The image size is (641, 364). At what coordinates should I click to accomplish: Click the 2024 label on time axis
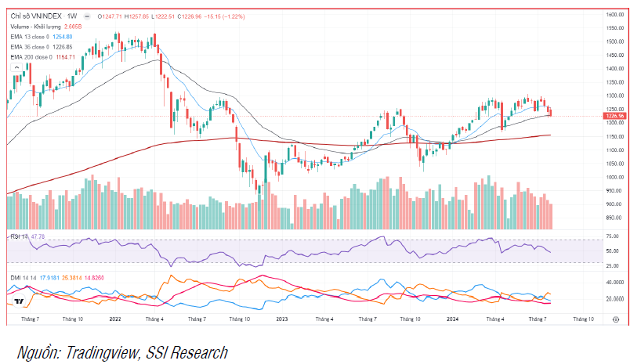click(x=452, y=319)
